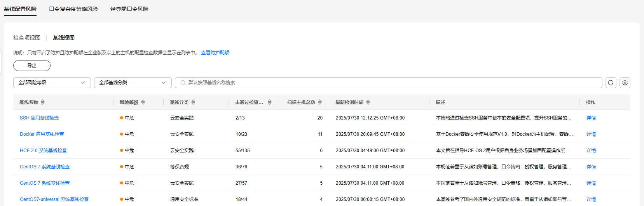Open the 查看防护配额 link
Image resolution: width=644 pixels, height=206 pixels.
(215, 53)
